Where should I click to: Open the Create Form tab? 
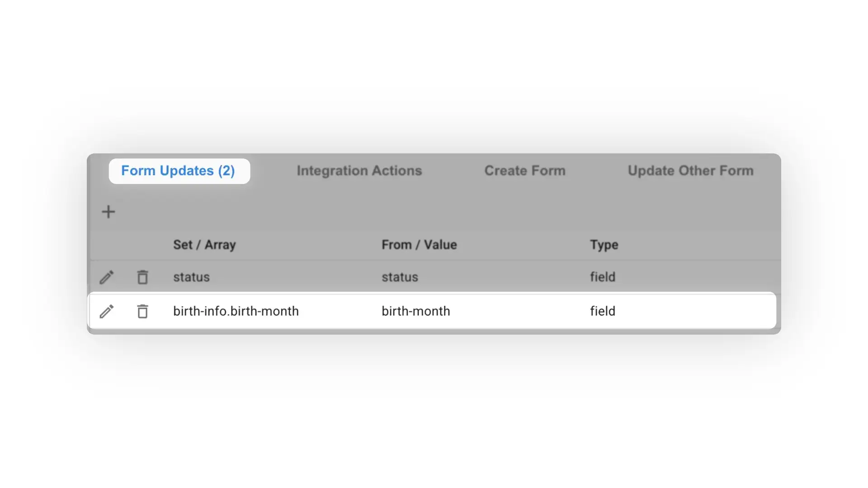coord(524,171)
